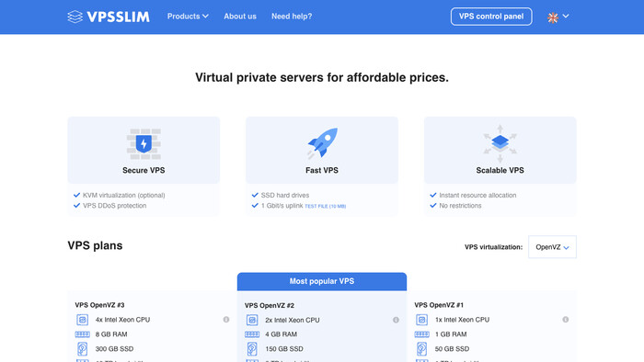Click info icon for 4x Intel Xeon CPU
This screenshot has height=362, width=644.
click(x=226, y=320)
